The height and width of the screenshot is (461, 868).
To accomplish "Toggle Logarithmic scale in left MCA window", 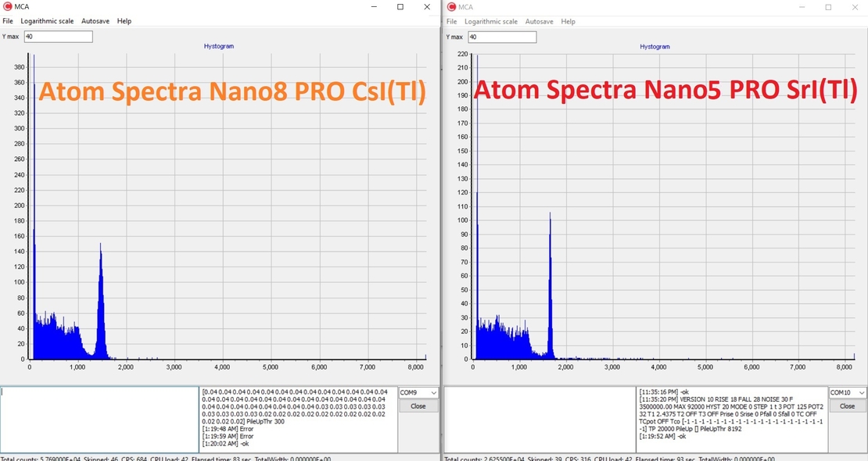I will 47,21.
